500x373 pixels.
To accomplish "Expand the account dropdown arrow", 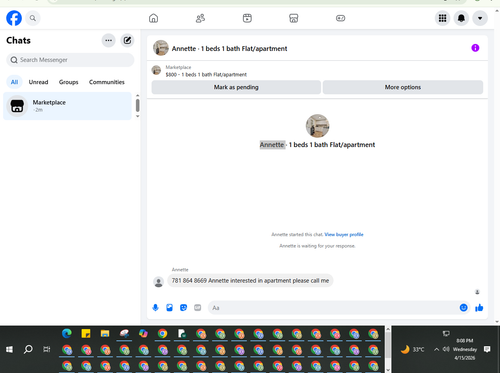I will click(480, 18).
